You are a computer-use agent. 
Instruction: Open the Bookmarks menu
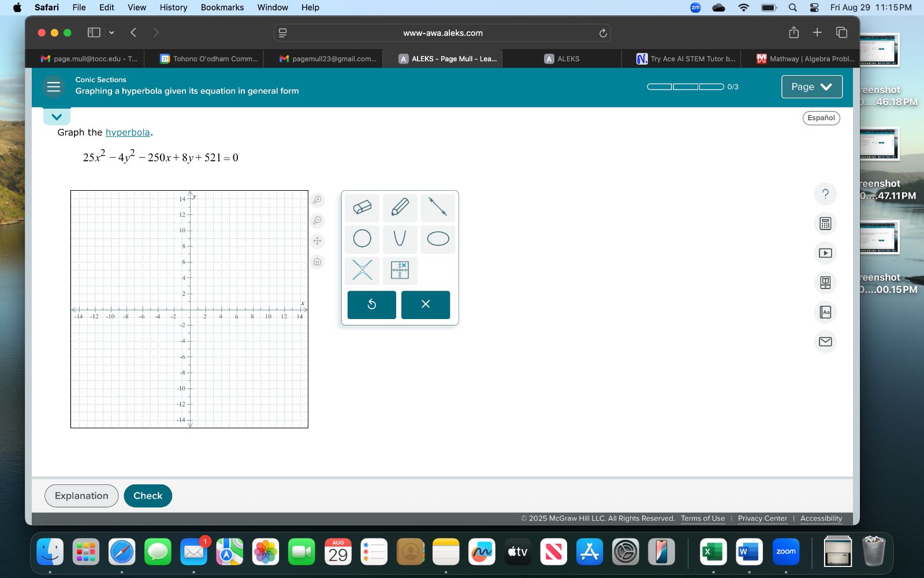[x=222, y=8]
